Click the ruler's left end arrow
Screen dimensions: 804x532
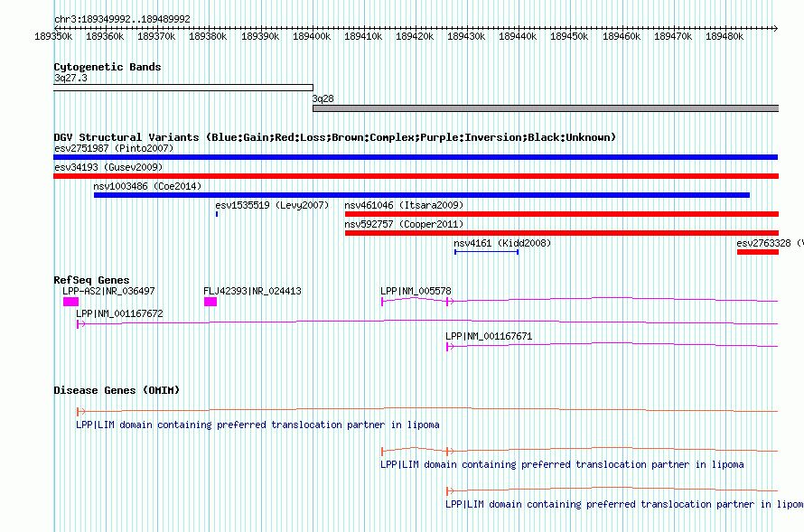click(x=56, y=28)
